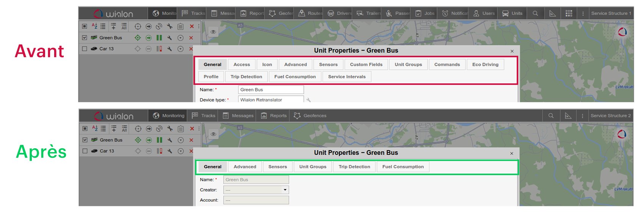The image size is (644, 213).
Task: Open the Drivers panel icon
Action: [331, 13]
